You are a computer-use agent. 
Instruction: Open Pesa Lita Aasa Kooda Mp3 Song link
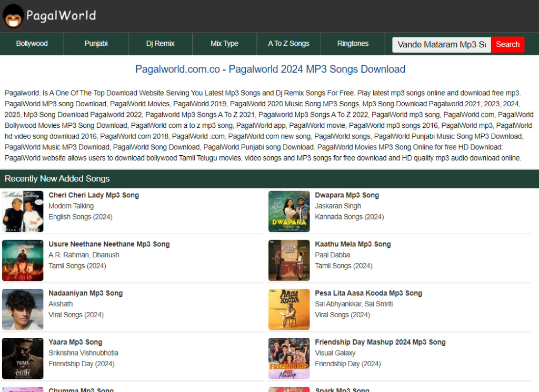[x=368, y=294]
